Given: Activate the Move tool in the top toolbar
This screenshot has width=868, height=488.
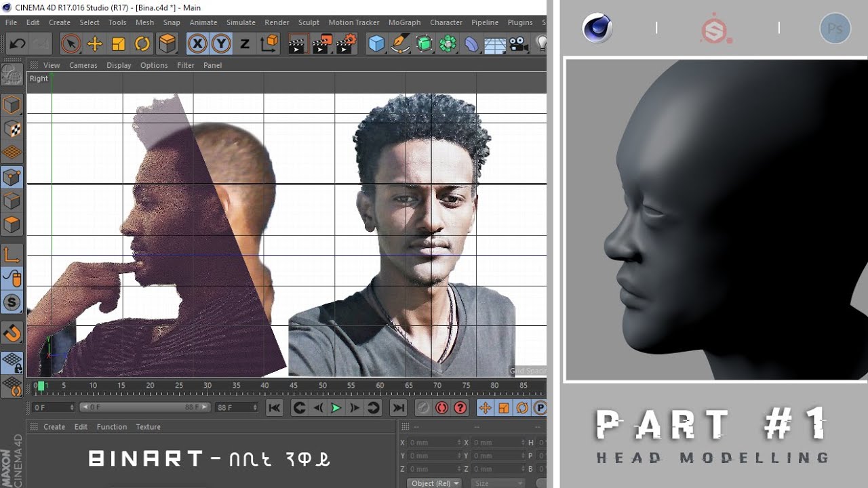Looking at the screenshot, I should coord(94,45).
